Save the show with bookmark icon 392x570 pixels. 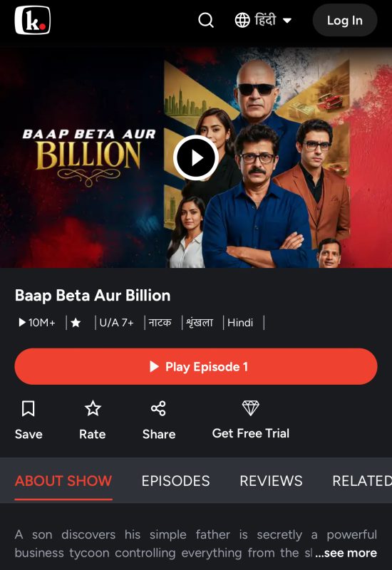click(29, 408)
